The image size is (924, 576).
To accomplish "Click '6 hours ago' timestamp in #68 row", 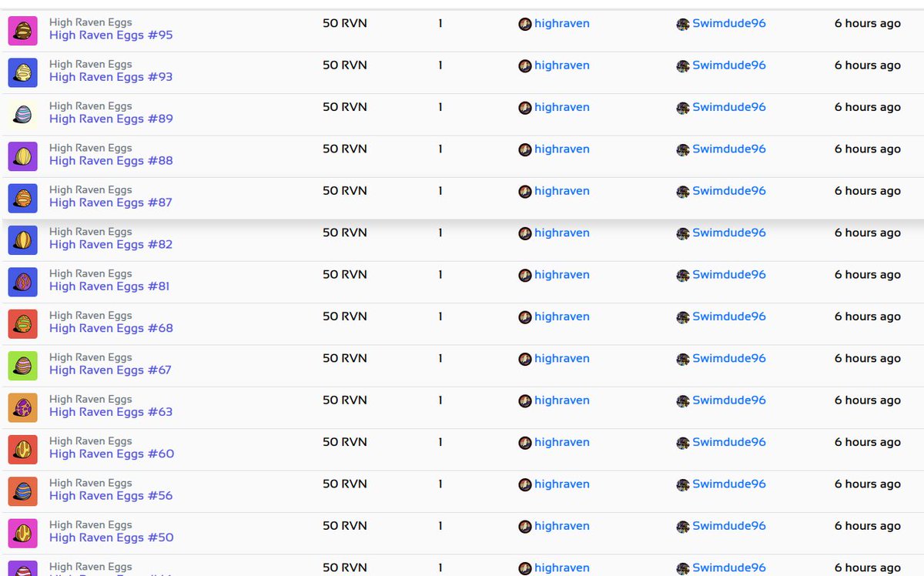I will click(x=868, y=316).
